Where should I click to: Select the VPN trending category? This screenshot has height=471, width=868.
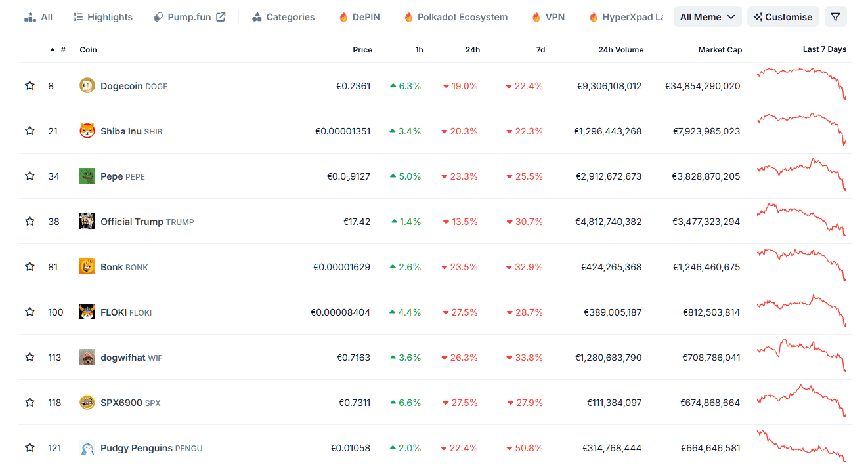tap(548, 17)
